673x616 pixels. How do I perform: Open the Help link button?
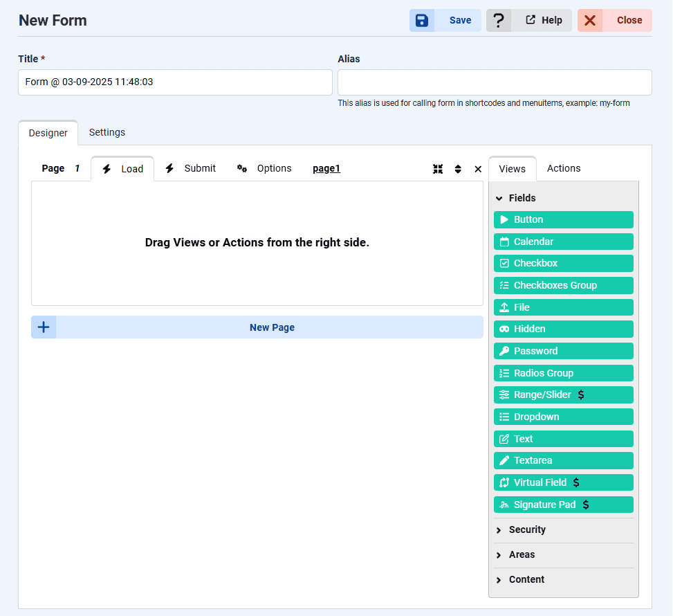coord(544,21)
